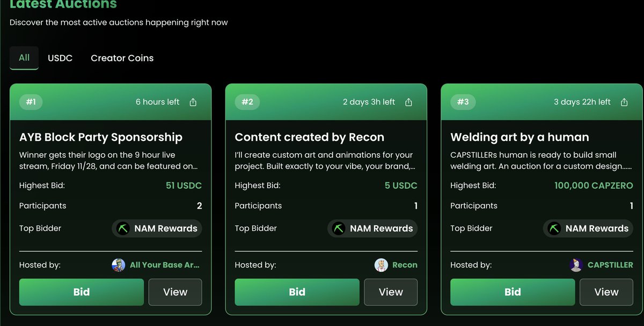Open Recon host avatar
This screenshot has width=644, height=326.
[x=381, y=265]
